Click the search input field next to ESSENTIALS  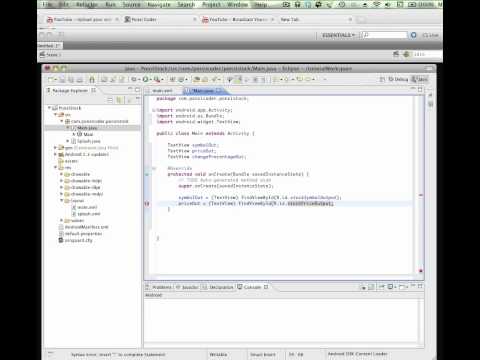coord(384,35)
